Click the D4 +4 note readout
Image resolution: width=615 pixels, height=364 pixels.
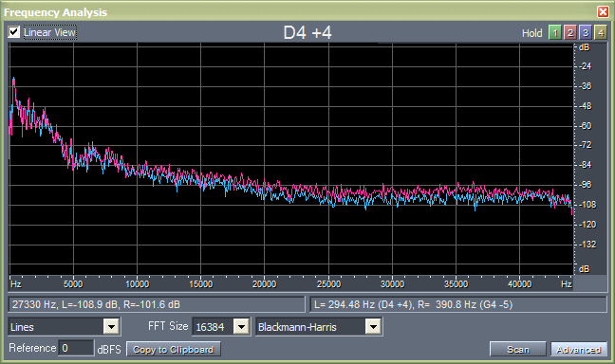(x=307, y=32)
